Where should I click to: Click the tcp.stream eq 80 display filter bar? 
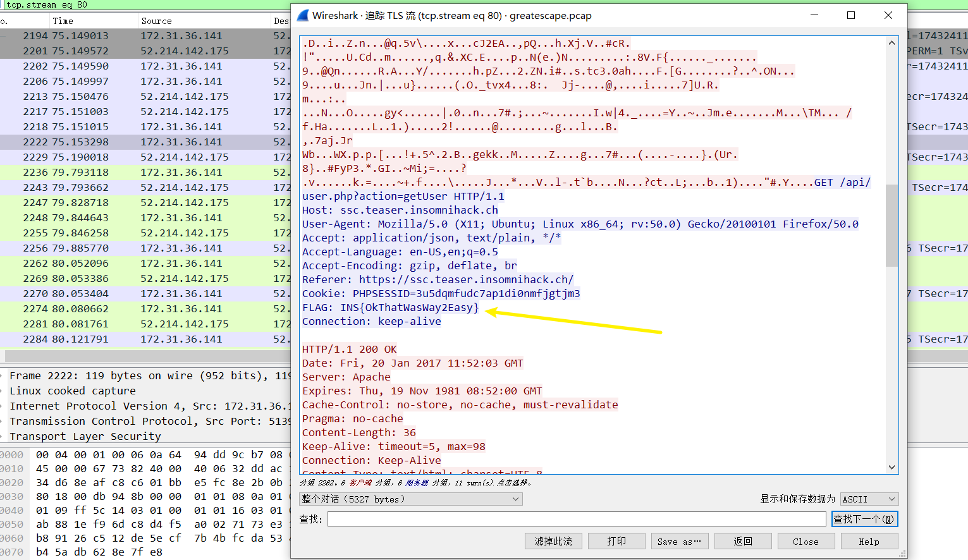pyautogui.click(x=145, y=4)
